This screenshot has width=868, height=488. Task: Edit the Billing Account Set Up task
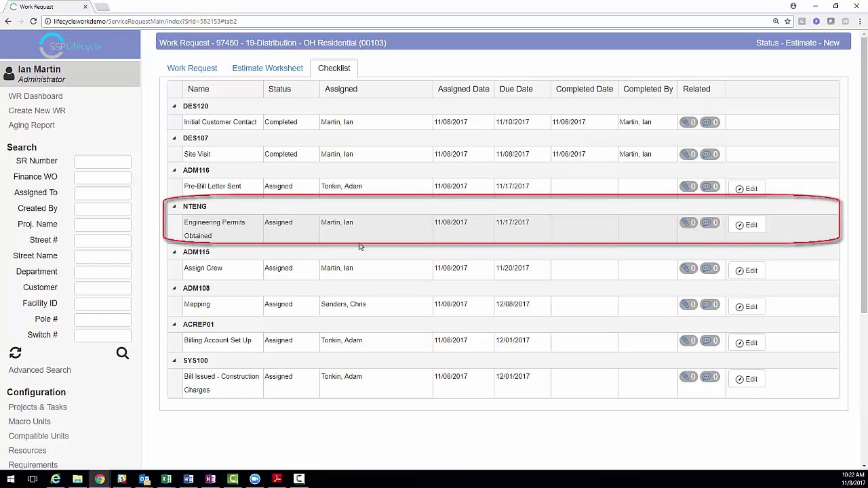click(747, 343)
